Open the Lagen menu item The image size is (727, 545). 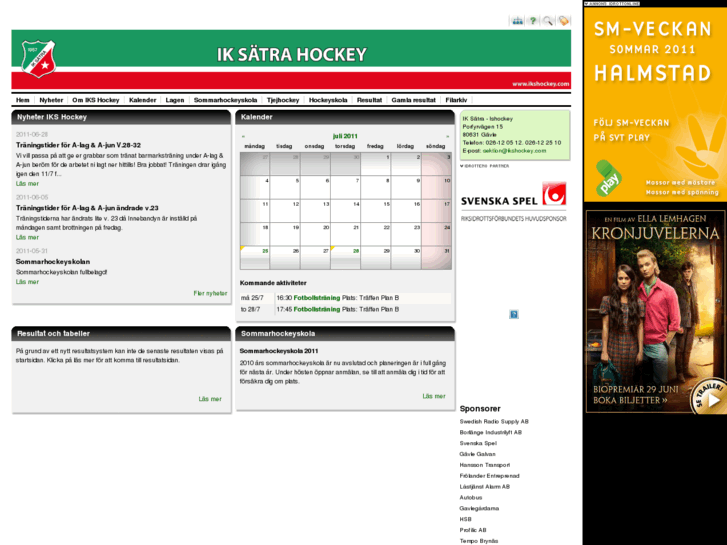(175, 100)
